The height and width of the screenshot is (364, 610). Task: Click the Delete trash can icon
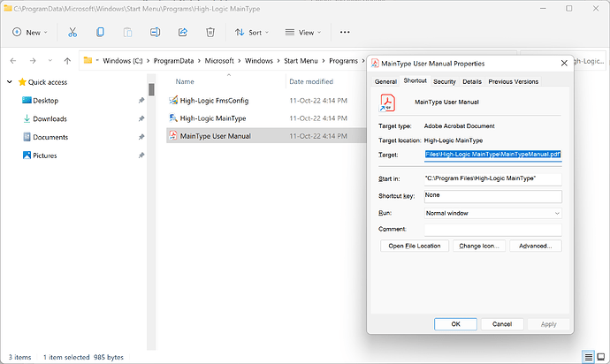[x=210, y=32]
